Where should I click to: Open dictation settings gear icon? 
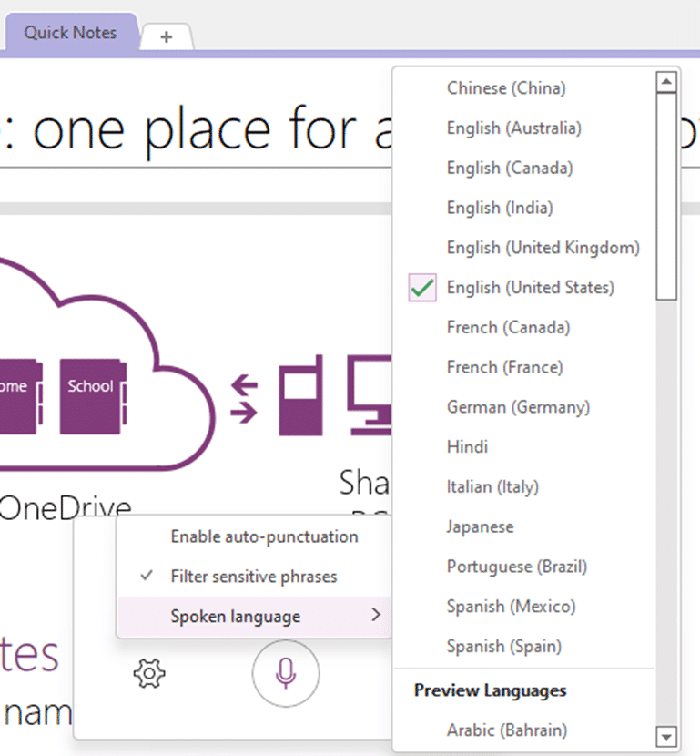pos(149,674)
